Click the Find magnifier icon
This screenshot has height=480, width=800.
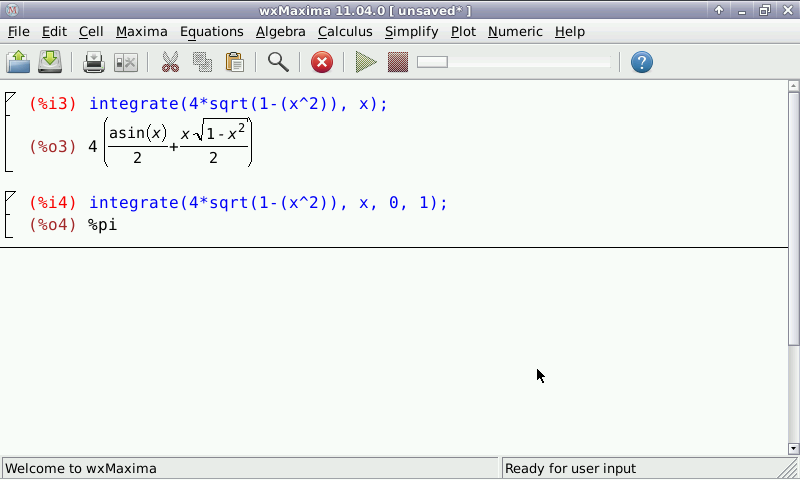pos(278,63)
